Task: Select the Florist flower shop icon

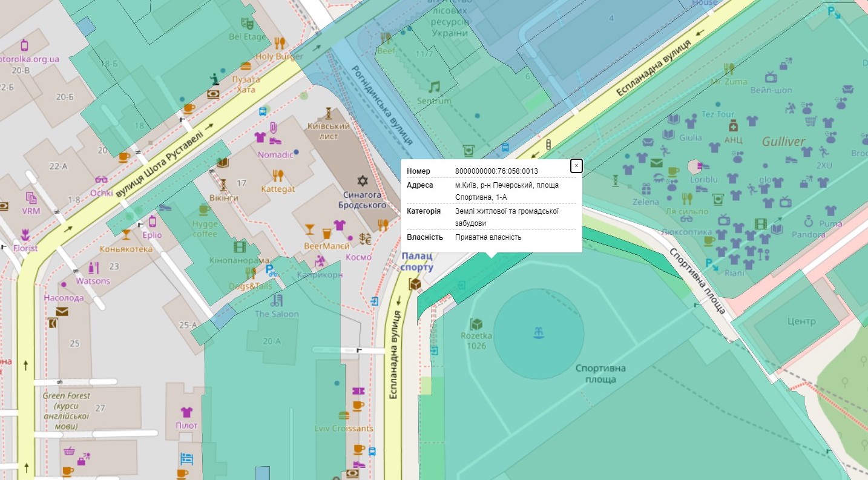Action: coord(25,235)
